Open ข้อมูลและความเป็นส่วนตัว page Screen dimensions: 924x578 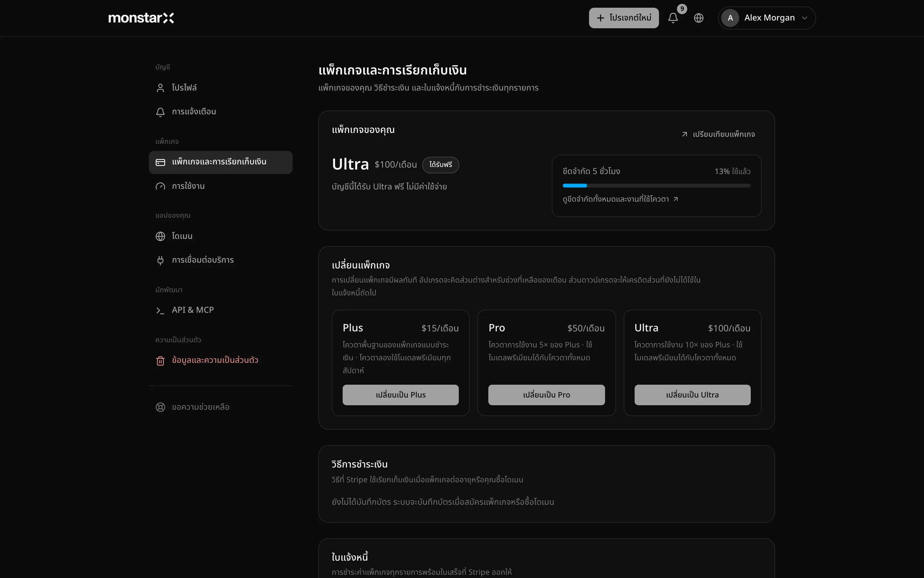221,361
